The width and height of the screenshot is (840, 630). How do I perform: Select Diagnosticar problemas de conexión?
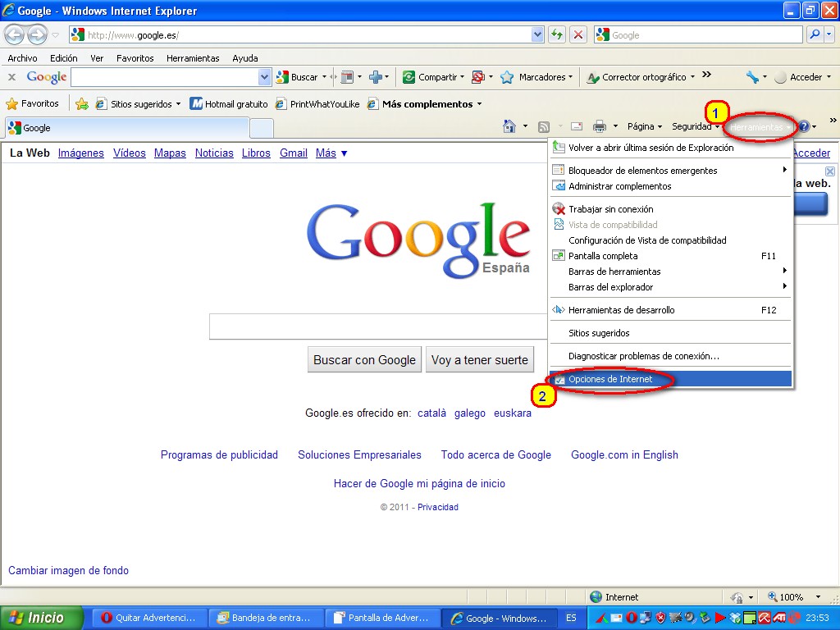670,356
